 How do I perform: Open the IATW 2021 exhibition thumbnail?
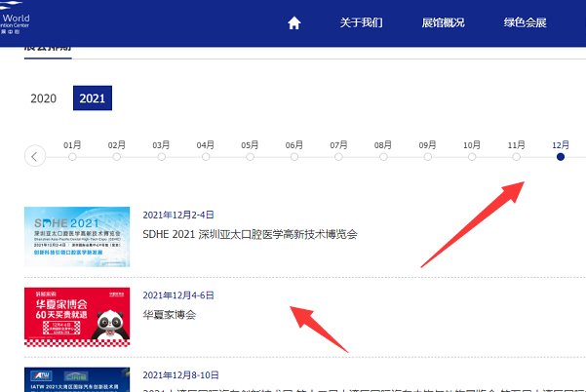[x=77, y=379]
